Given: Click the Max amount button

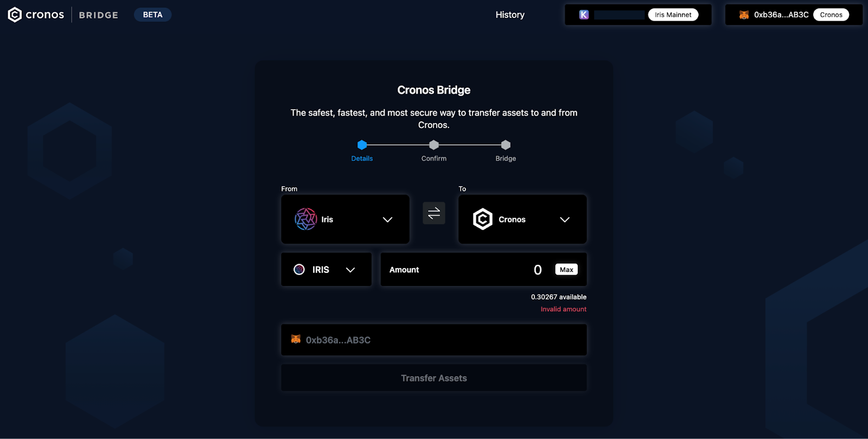Looking at the screenshot, I should 566,269.
